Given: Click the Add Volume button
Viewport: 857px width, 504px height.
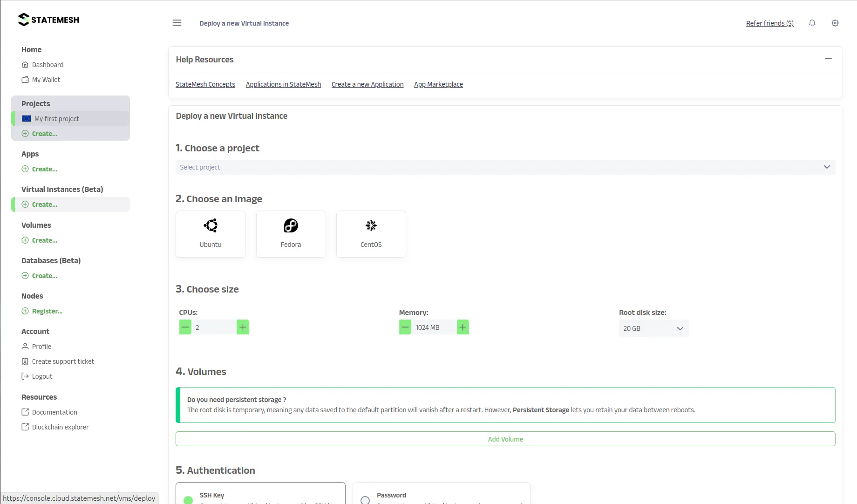Looking at the screenshot, I should click(505, 439).
